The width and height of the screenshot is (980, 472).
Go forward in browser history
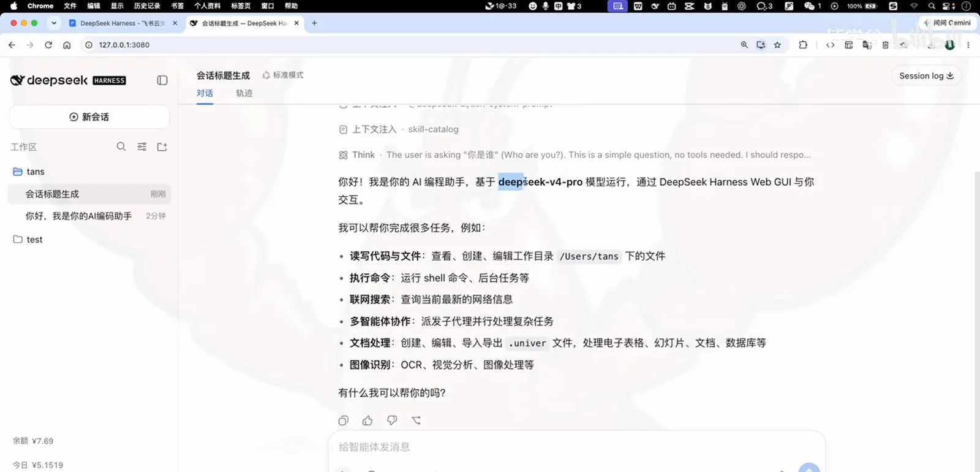click(30, 45)
